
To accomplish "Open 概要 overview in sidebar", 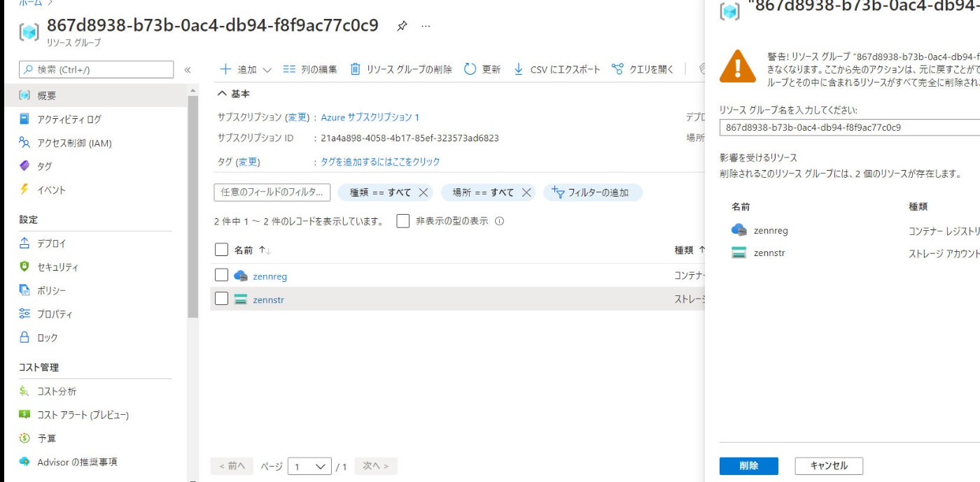I will click(x=94, y=96).
